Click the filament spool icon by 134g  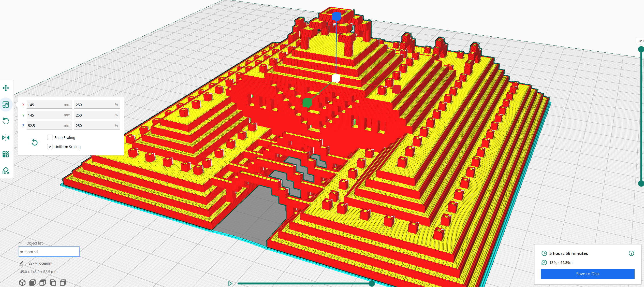544,262
